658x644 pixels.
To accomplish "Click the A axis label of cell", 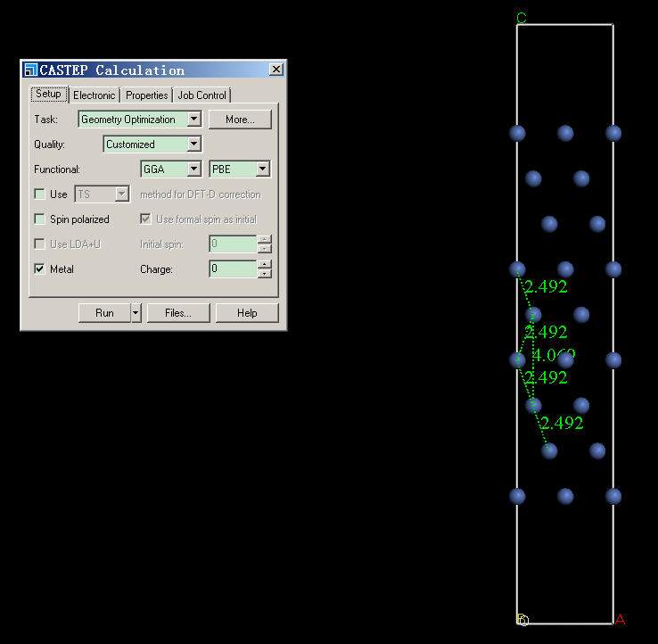I will (x=621, y=619).
